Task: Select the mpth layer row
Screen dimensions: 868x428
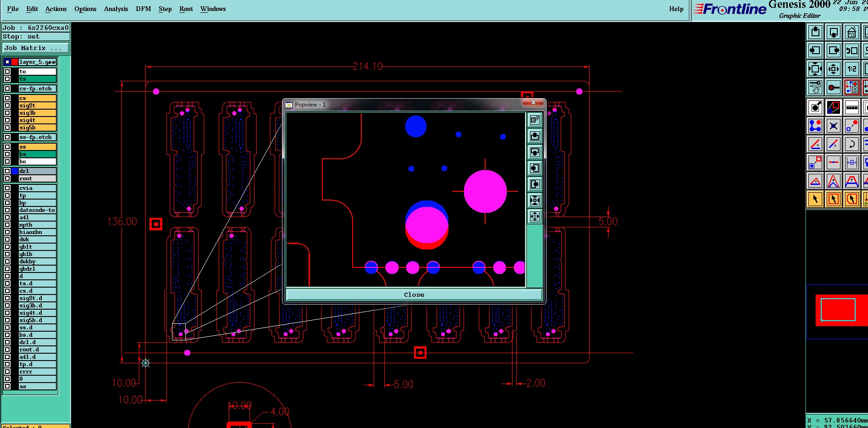Action: tap(37, 225)
